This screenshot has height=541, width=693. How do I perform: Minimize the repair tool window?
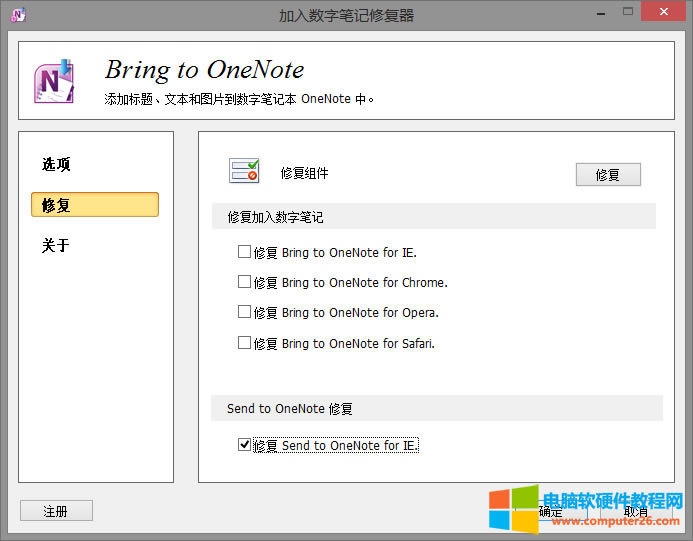click(x=599, y=14)
